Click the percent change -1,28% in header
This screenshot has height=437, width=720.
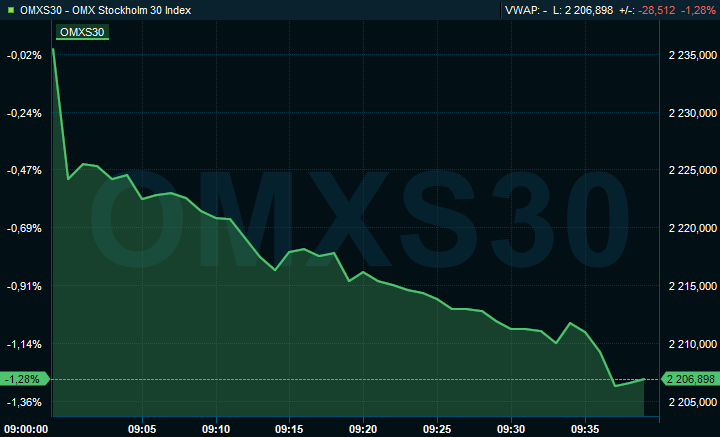click(x=698, y=10)
